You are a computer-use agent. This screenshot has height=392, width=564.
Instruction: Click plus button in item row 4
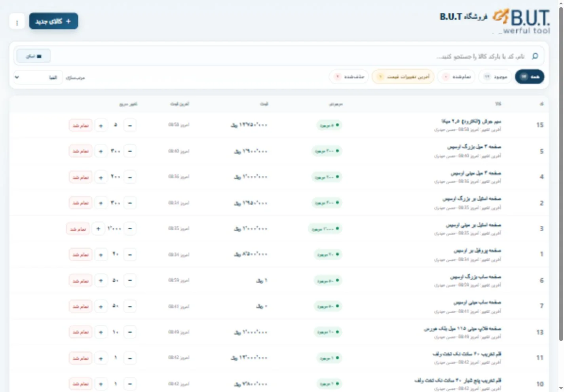click(101, 177)
